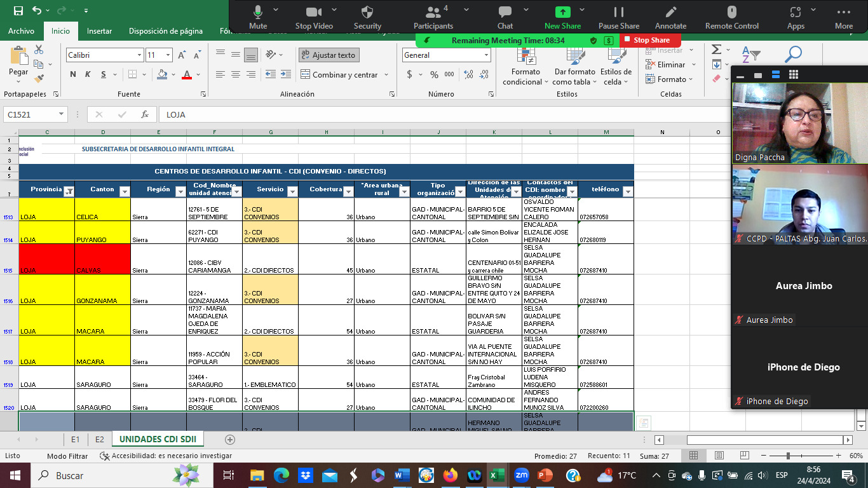Viewport: 868px width, 488px height.
Task: Click the Cut scissors icon
Action: tap(39, 50)
